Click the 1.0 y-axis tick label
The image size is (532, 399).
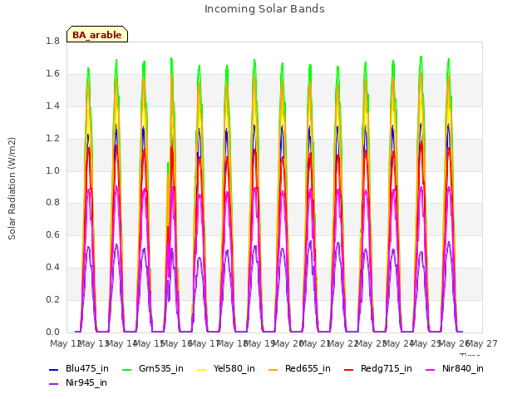click(x=52, y=170)
